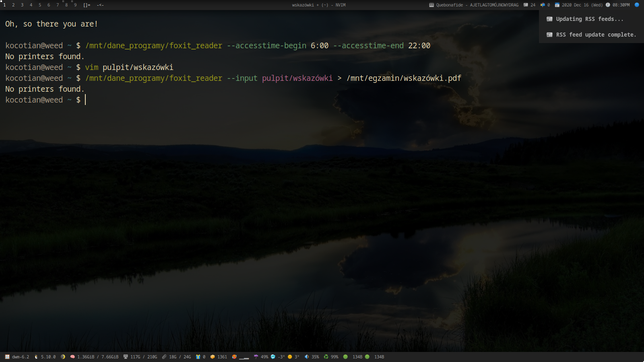The image size is (644, 362).
Task: Switch to dwm workspace tag 8
Action: pos(66,5)
